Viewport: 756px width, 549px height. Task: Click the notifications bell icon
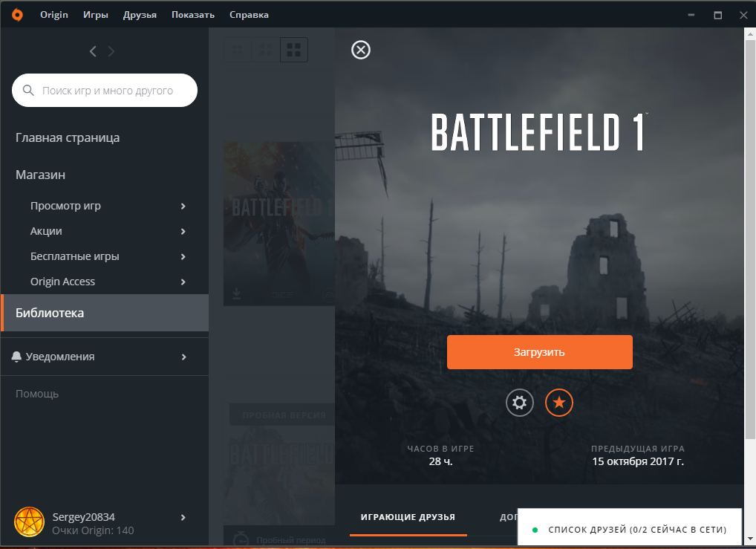coord(16,357)
